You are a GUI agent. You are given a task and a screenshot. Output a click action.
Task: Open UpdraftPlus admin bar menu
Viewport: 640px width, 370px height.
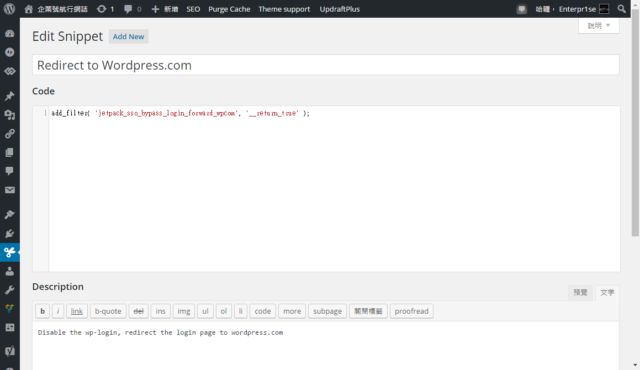(340, 9)
